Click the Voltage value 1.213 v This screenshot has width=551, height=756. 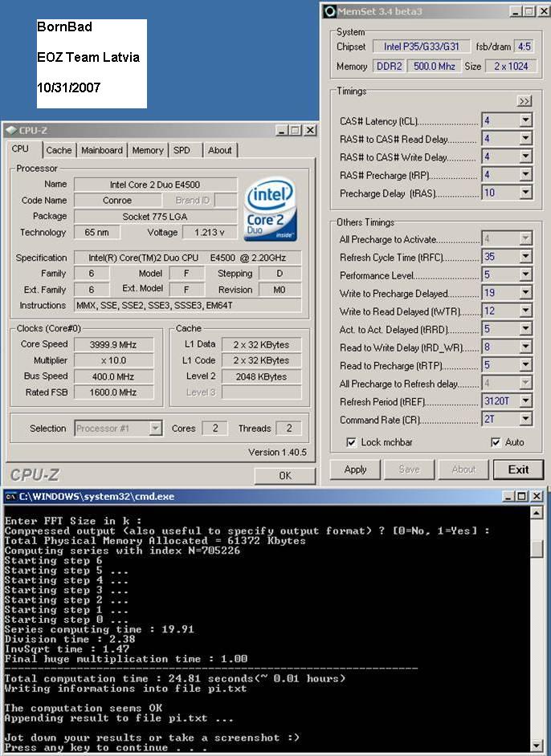(x=210, y=233)
